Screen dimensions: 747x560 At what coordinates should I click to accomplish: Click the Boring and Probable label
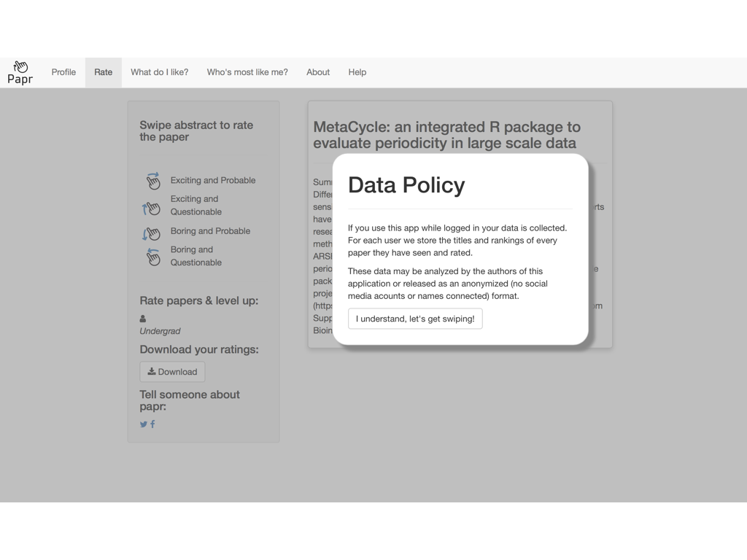[x=210, y=231]
